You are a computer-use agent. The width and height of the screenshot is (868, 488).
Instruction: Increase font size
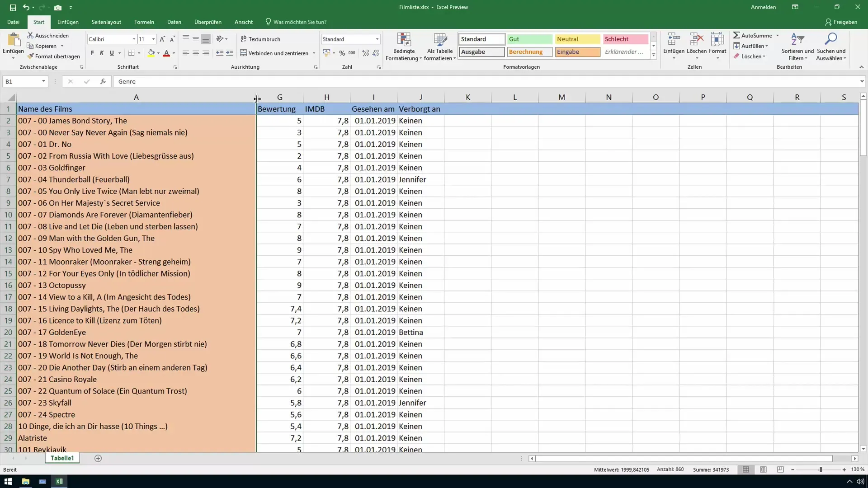click(162, 39)
